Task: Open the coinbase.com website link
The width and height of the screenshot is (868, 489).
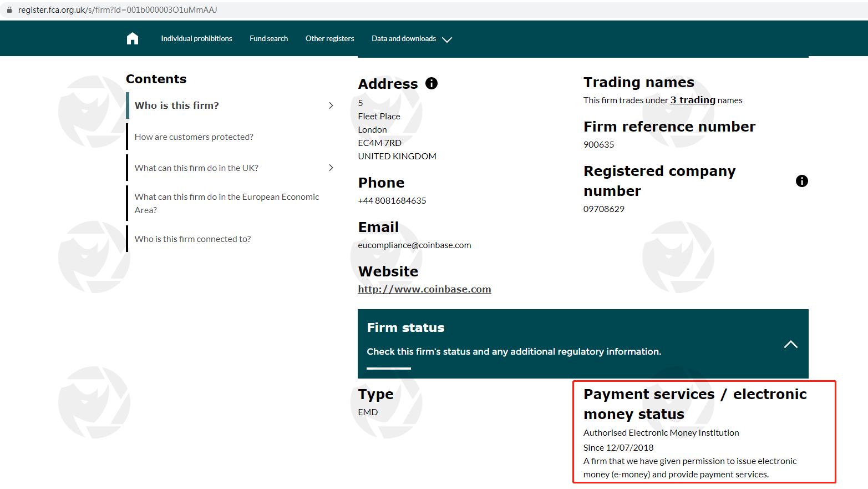Action: click(424, 289)
